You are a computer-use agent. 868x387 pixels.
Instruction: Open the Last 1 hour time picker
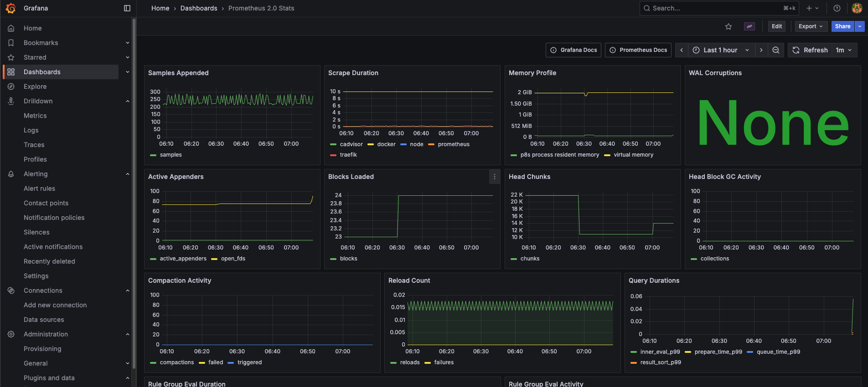(721, 50)
